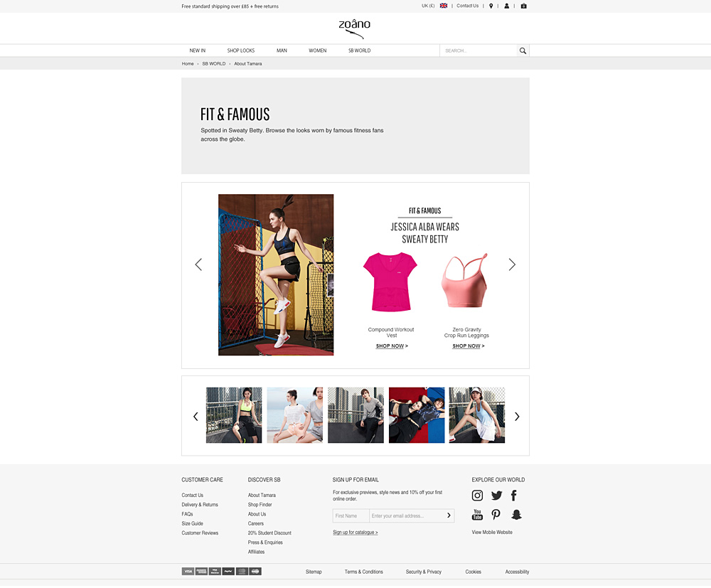
Task: Open the Accessibility link
Action: point(517,572)
